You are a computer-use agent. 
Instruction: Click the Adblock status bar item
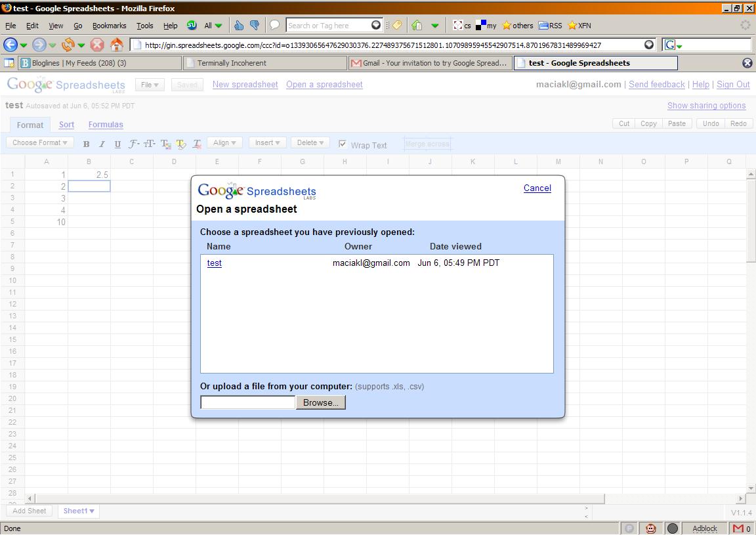[x=704, y=528]
